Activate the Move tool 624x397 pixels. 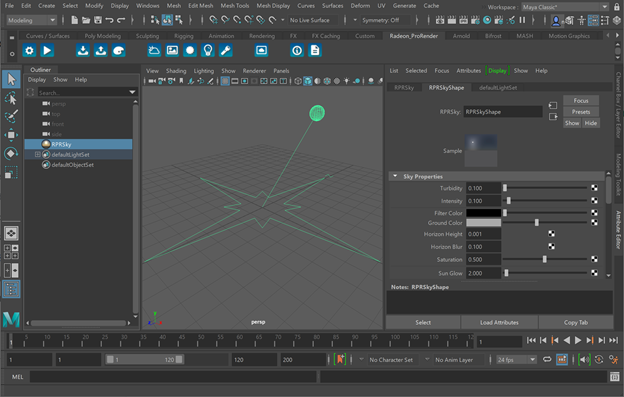pos(11,135)
